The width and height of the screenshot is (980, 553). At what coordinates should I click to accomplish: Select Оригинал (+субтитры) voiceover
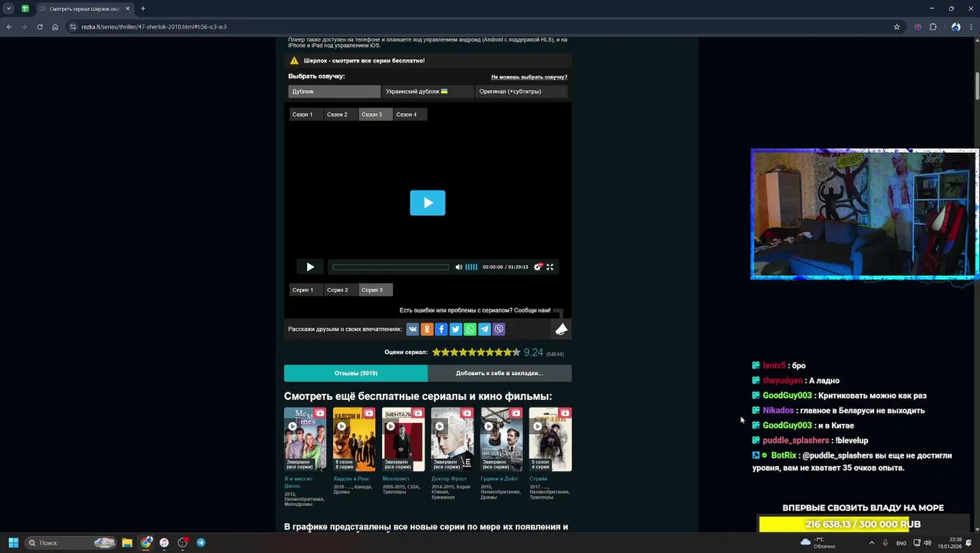[x=521, y=91]
